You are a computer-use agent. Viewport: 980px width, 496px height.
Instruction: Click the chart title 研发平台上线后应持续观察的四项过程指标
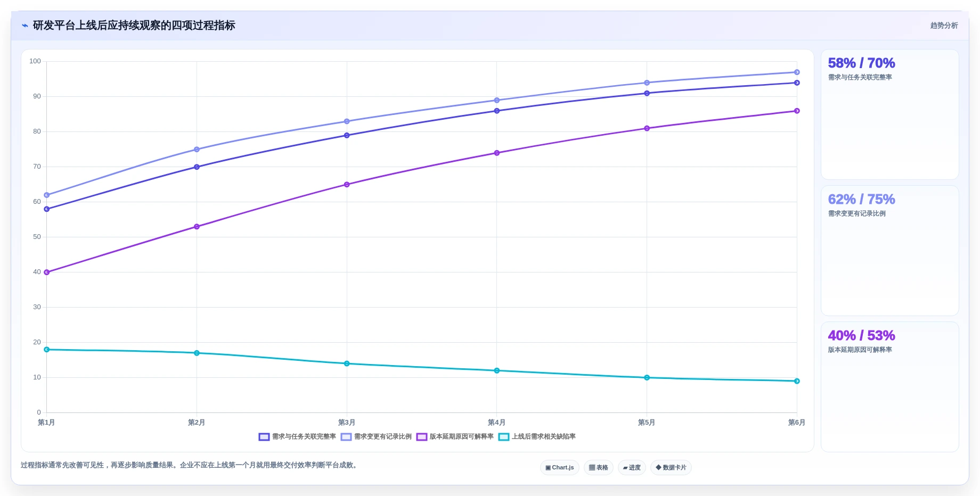pos(134,26)
